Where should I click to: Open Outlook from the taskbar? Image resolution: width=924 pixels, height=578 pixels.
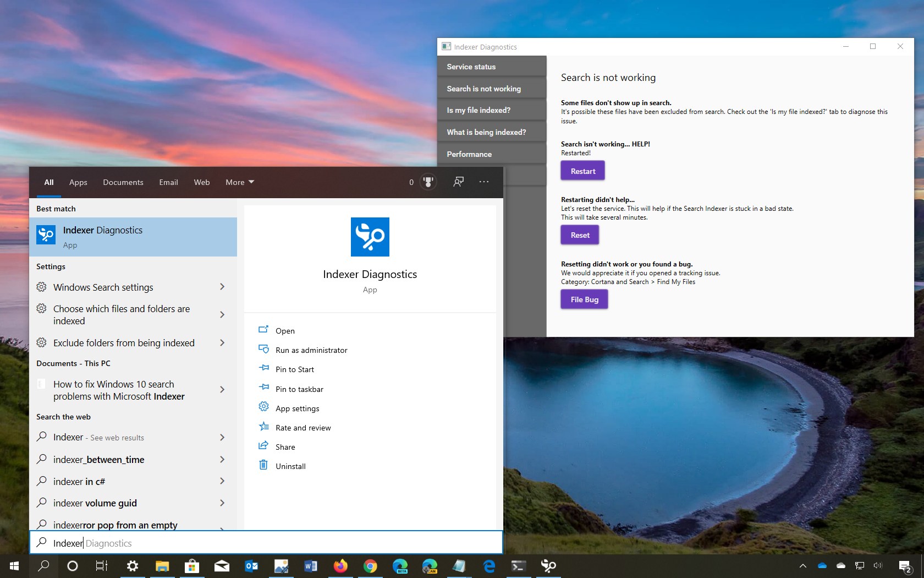pos(251,566)
